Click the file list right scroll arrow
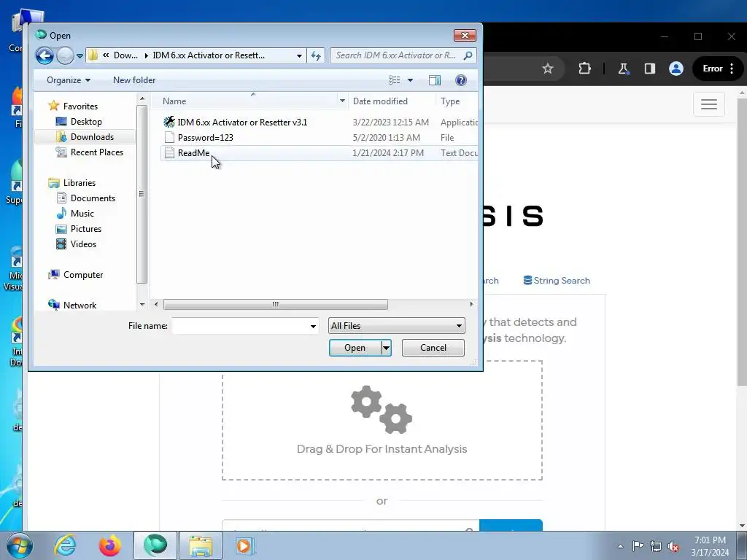 coord(472,304)
